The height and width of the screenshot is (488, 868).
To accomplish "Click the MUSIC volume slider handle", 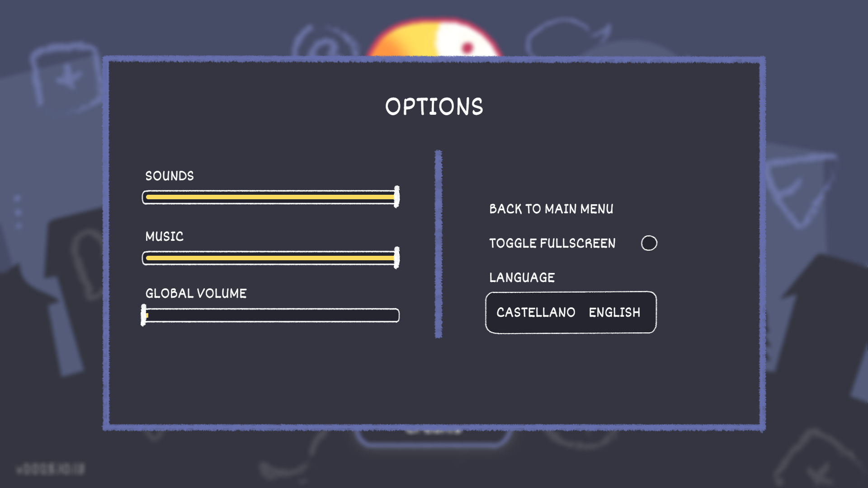I will click(x=396, y=258).
